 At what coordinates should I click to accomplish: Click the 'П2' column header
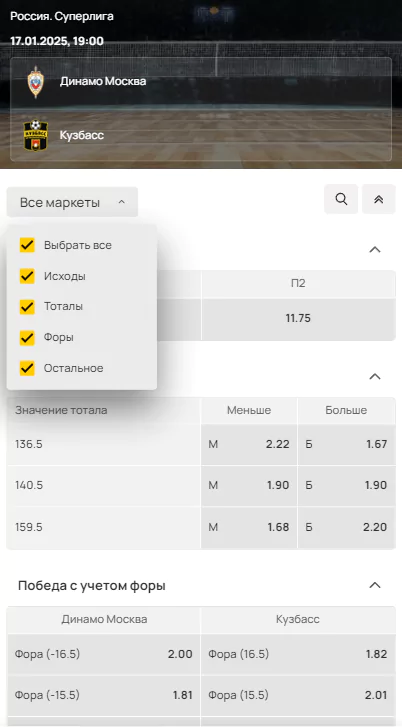[298, 284]
